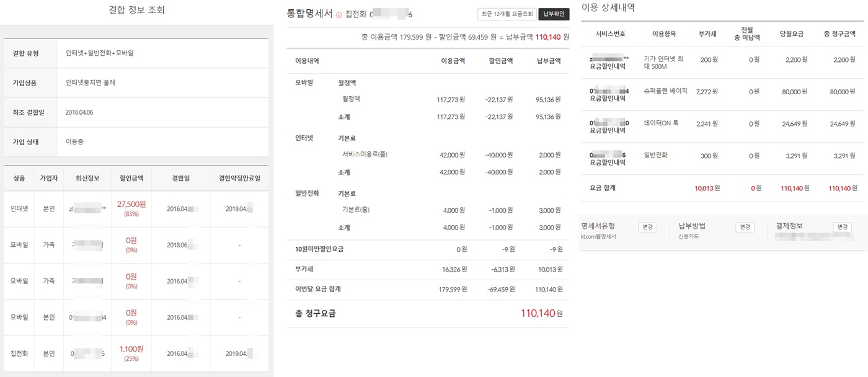Click the 부가세 column header

click(x=707, y=33)
